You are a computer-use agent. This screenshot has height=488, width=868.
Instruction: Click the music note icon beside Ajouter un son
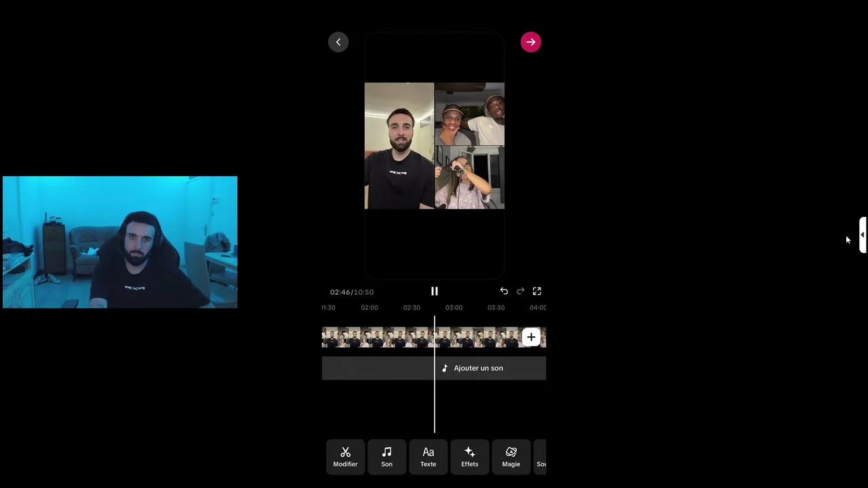click(x=445, y=368)
